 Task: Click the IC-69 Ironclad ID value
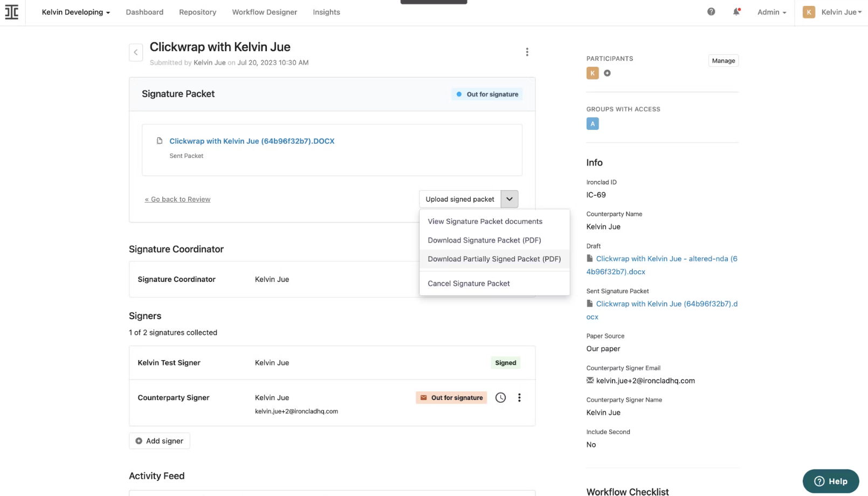tap(596, 195)
